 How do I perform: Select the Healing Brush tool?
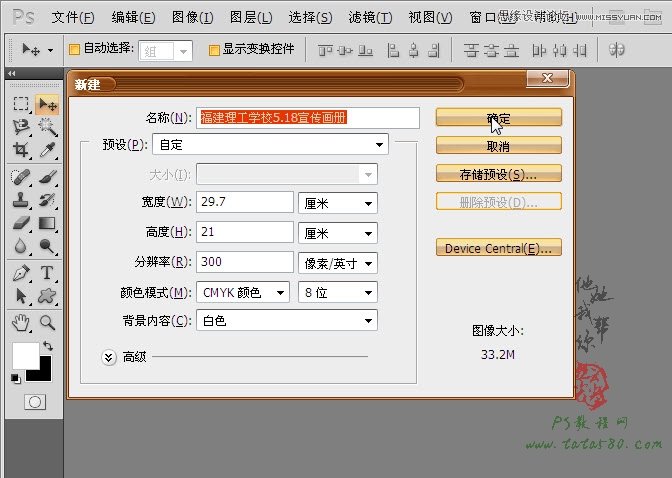pyautogui.click(x=21, y=177)
